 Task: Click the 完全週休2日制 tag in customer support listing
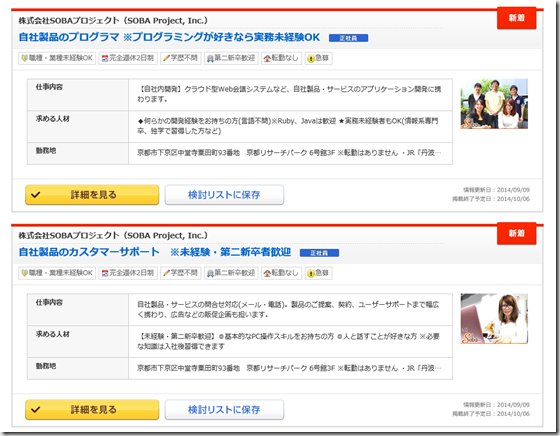click(128, 273)
